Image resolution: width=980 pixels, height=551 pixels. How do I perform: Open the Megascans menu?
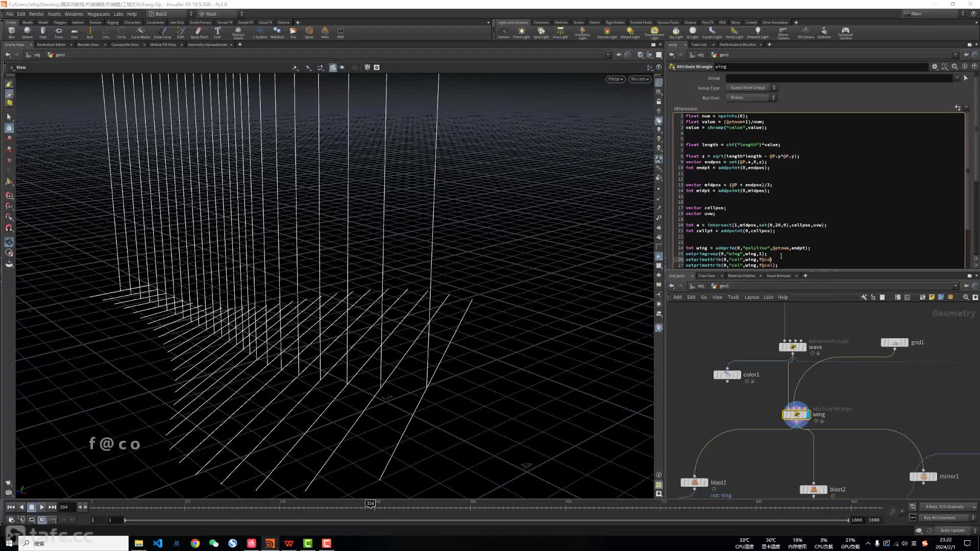[x=98, y=14]
